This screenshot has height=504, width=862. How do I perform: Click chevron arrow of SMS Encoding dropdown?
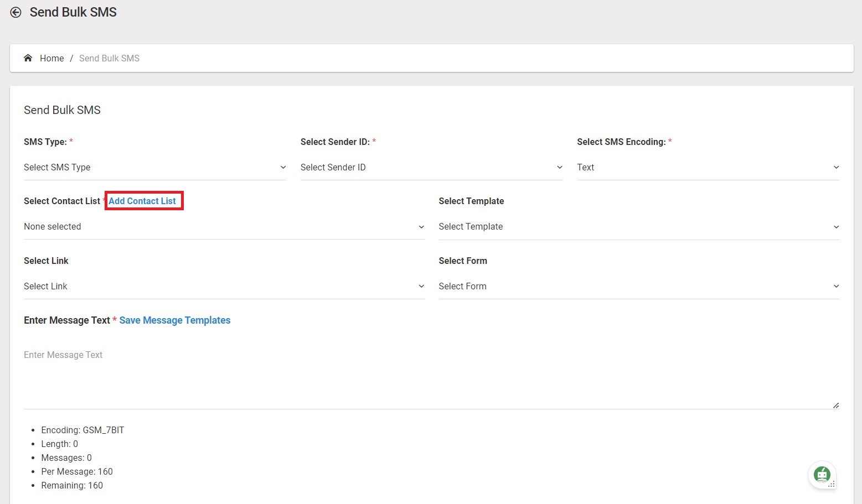836,168
